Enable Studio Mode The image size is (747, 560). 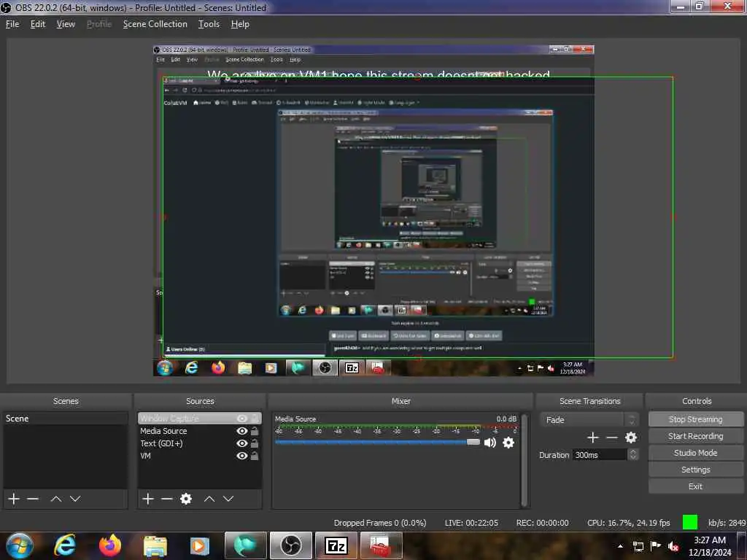click(x=695, y=453)
